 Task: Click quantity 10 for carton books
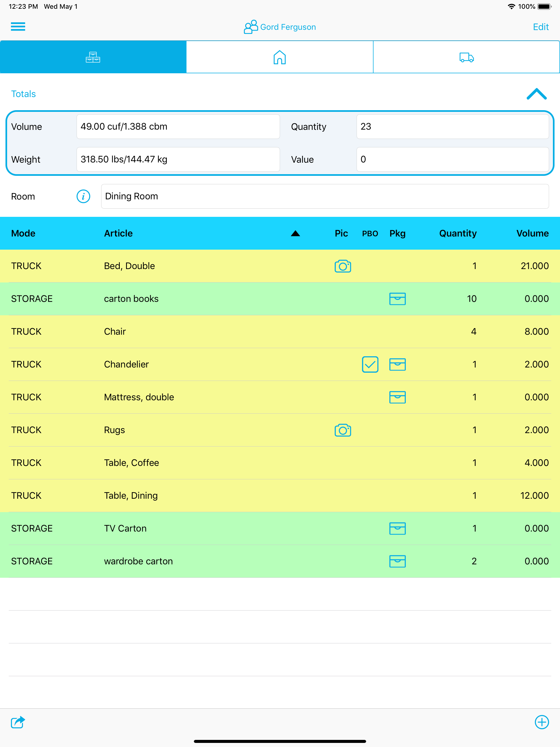pyautogui.click(x=471, y=299)
